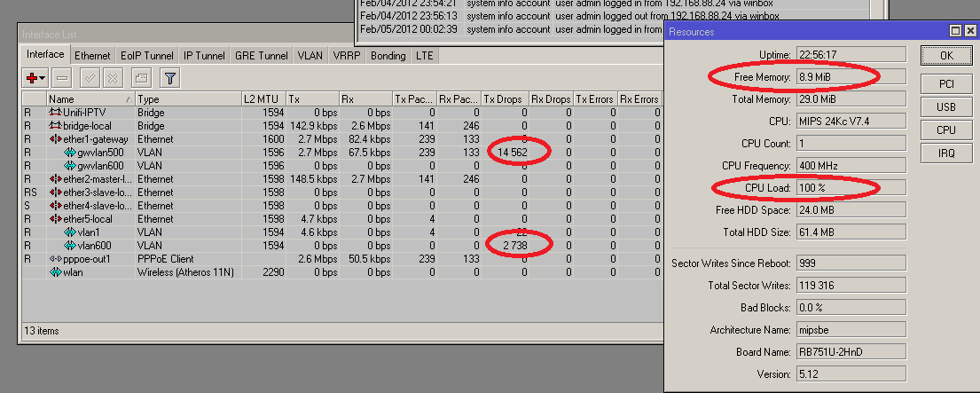Select the 14 562 Tx Drops cell

point(505,153)
